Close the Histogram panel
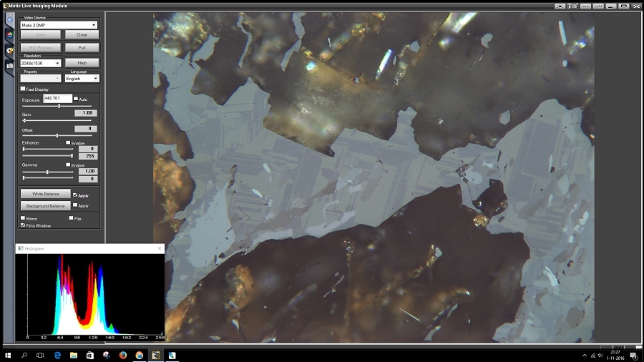Image resolution: width=644 pixels, height=362 pixels. coord(160,248)
